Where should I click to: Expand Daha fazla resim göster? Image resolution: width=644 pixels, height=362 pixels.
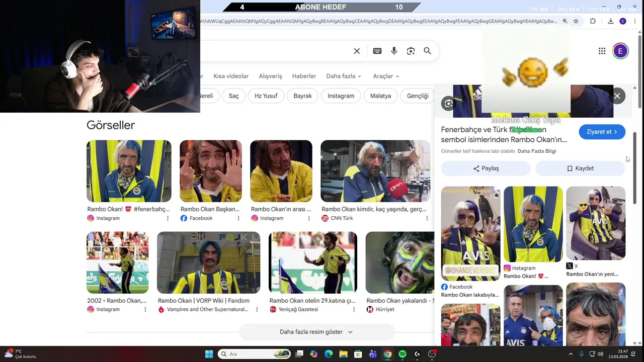point(316,332)
